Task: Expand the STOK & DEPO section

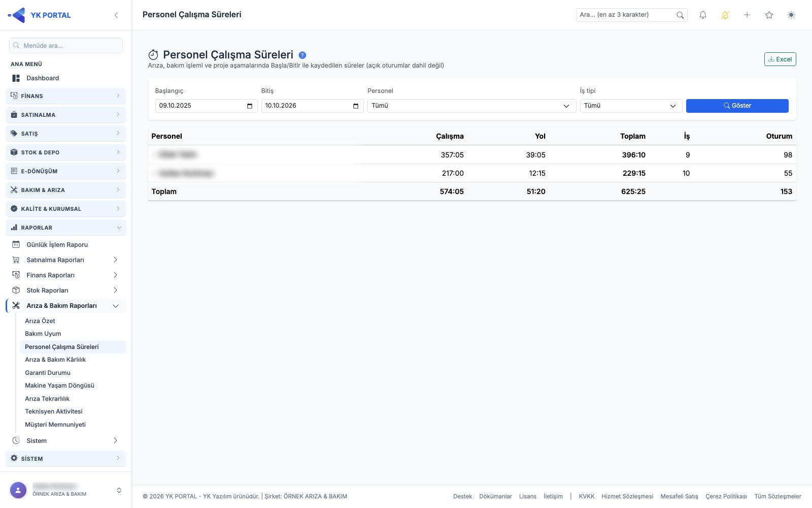Action: pyautogui.click(x=66, y=152)
